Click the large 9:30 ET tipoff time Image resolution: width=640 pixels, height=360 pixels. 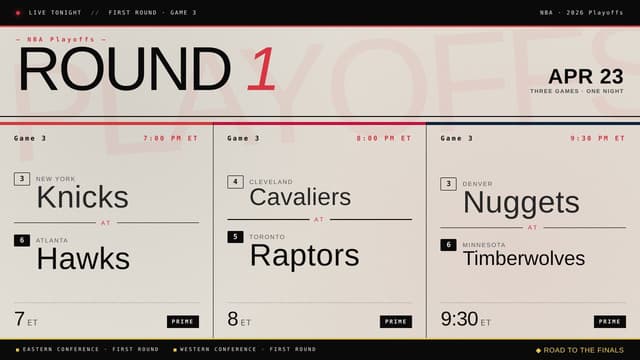(x=466, y=319)
